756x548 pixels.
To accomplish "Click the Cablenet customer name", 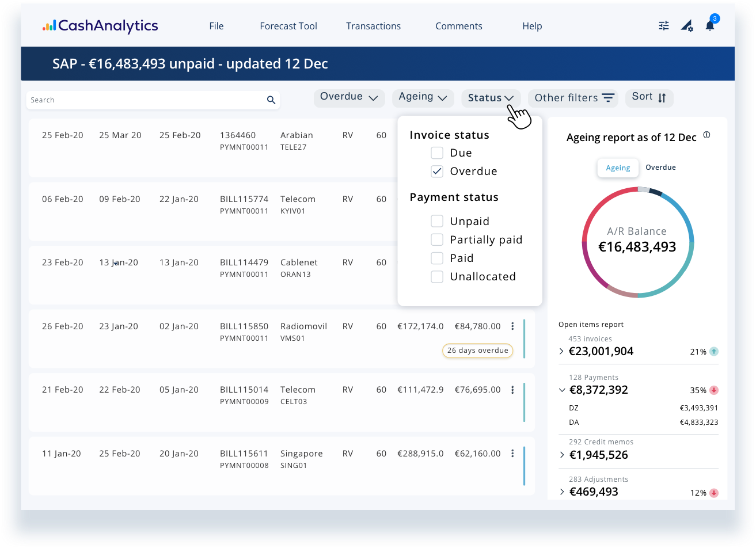I will pos(299,262).
